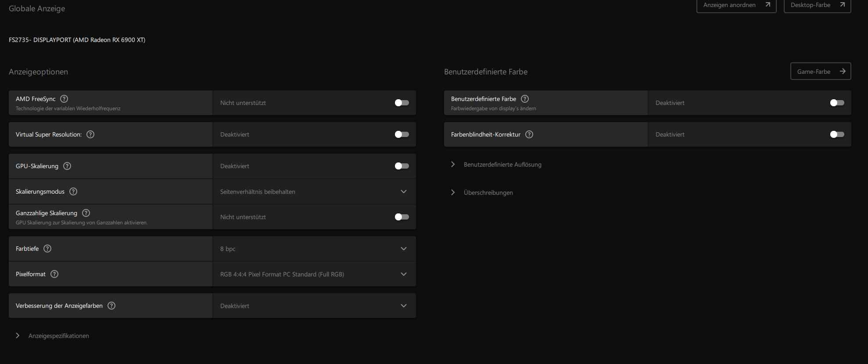868x364 pixels.
Task: Click the Game-Farbe button
Action: click(820, 72)
